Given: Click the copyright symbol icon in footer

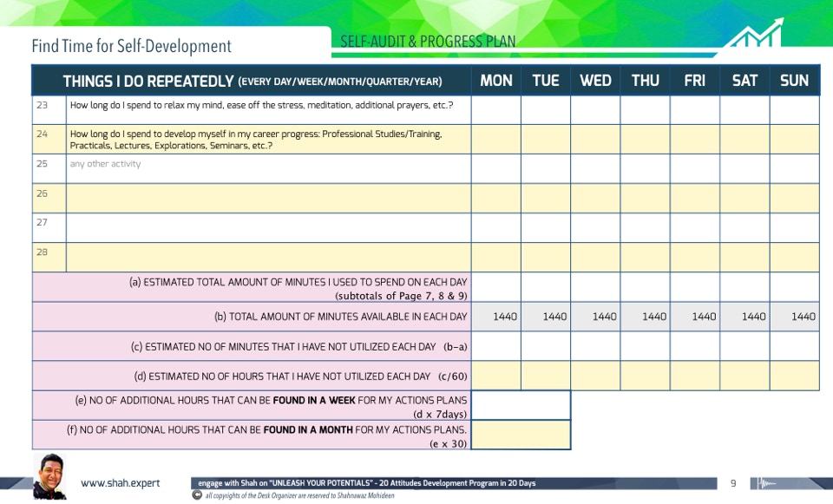Looking at the screenshot, I should [197, 495].
